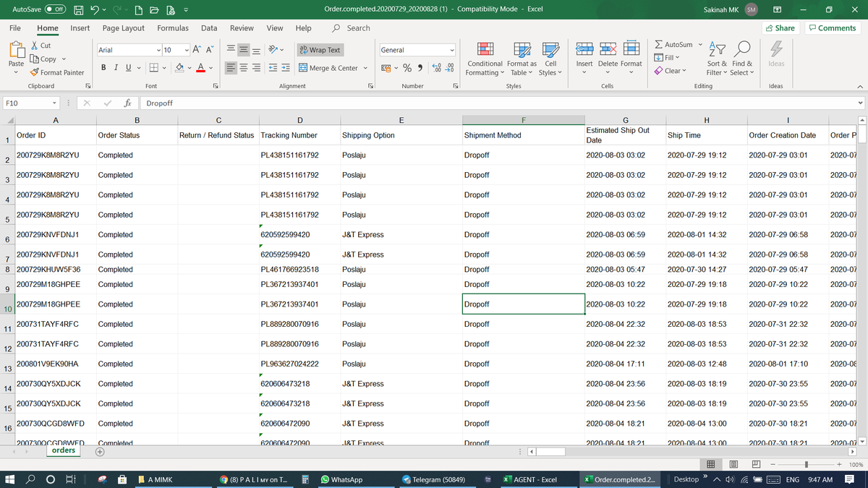Open WhatsApp from the taskbar
This screenshot has width=868, height=488.
pyautogui.click(x=341, y=479)
